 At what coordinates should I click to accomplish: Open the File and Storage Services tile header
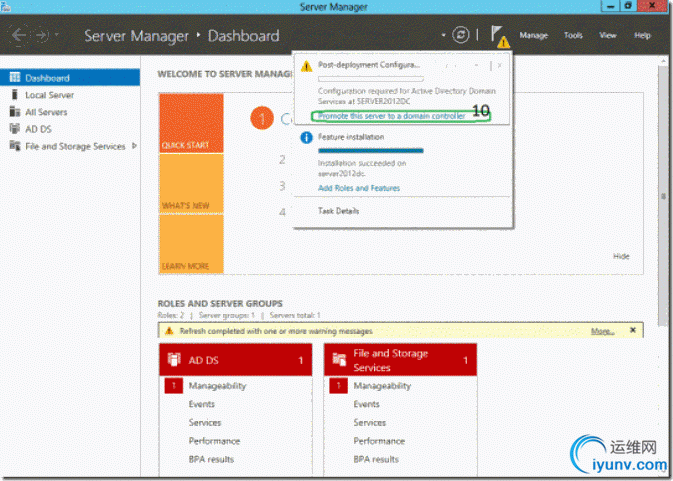400,360
